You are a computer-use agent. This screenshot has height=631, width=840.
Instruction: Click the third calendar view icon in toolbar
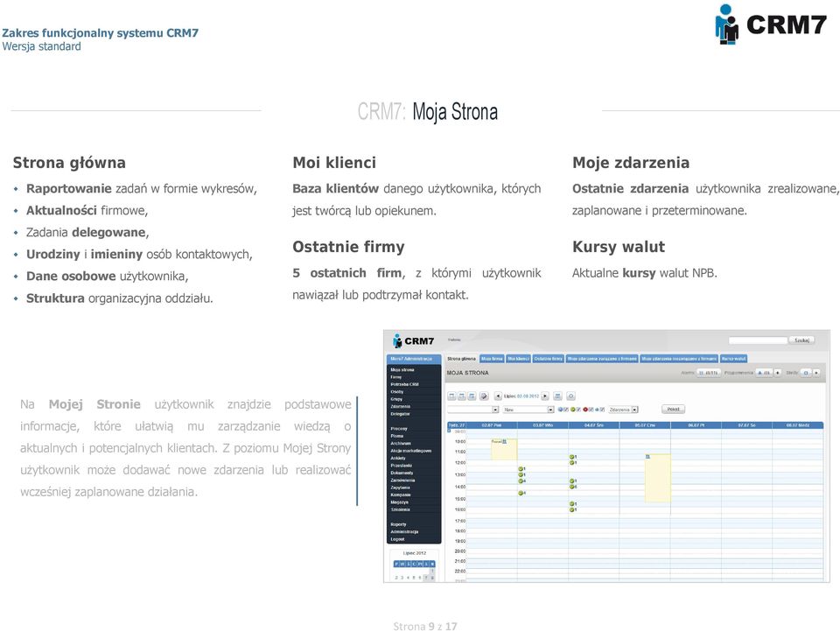(472, 396)
